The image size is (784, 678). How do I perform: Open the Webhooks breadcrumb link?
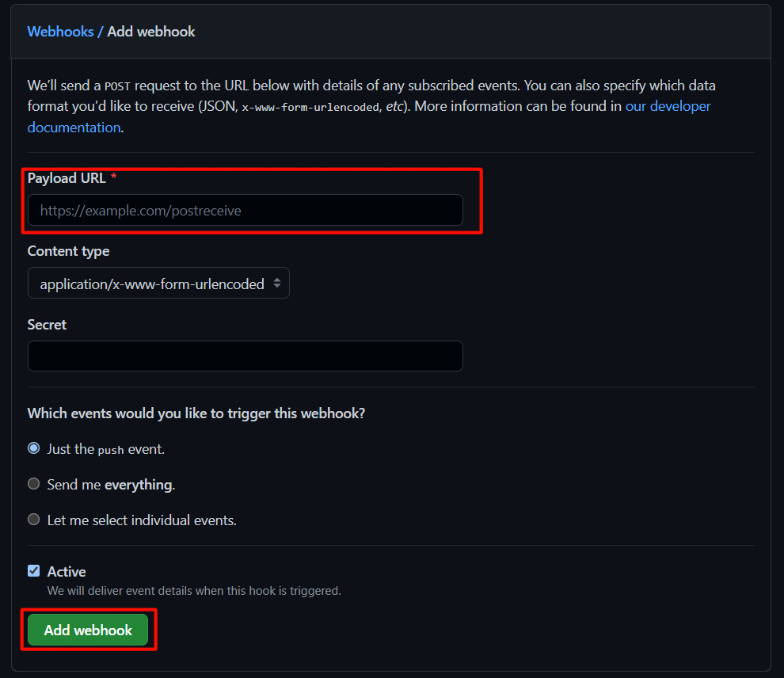tap(60, 32)
